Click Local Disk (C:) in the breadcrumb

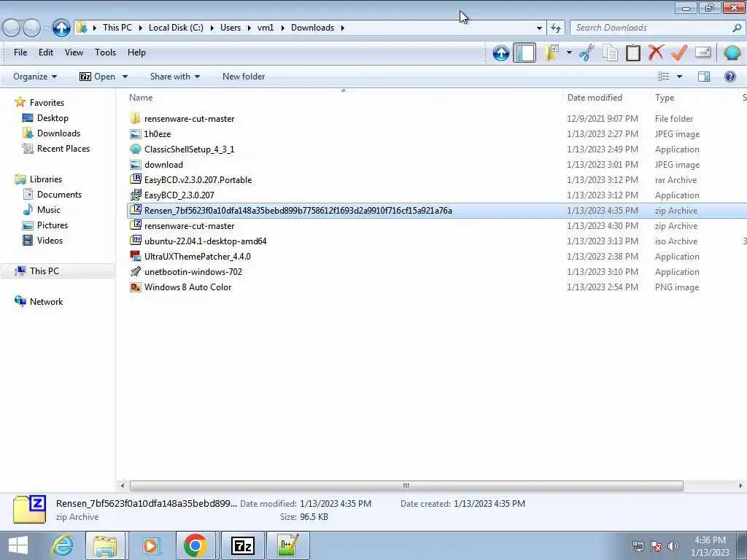176,28
